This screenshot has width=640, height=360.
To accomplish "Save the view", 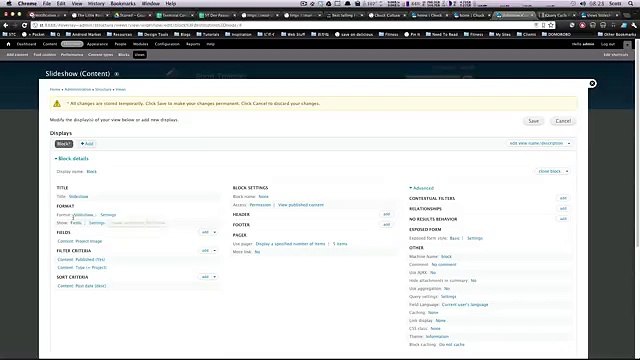I will 533,121.
